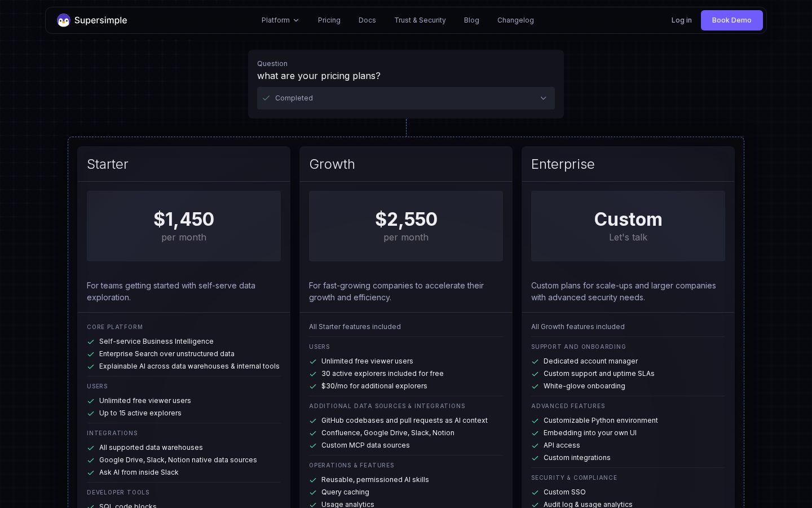
Task: Click the SECURITY & COMPLIANCE section label
Action: click(x=574, y=478)
